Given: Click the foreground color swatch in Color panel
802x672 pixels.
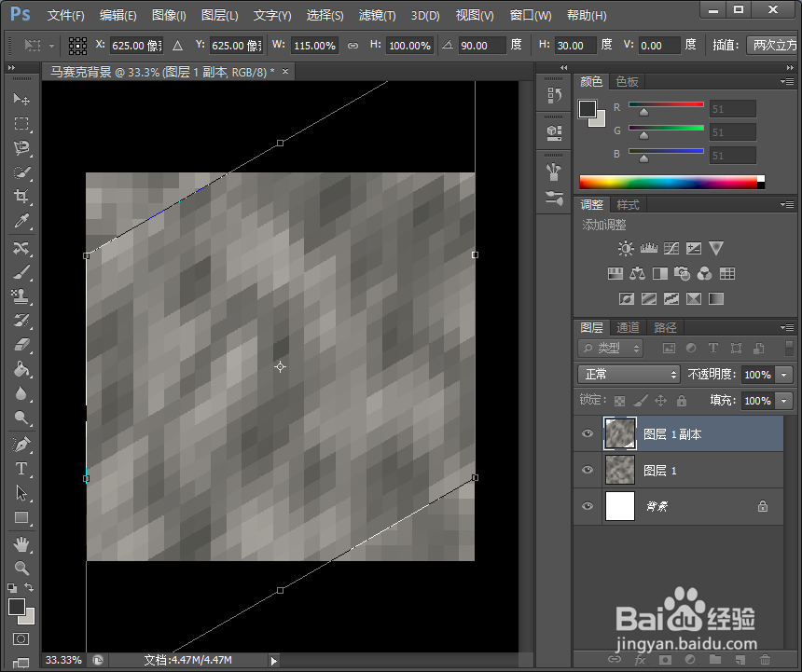Looking at the screenshot, I should pos(588,109).
